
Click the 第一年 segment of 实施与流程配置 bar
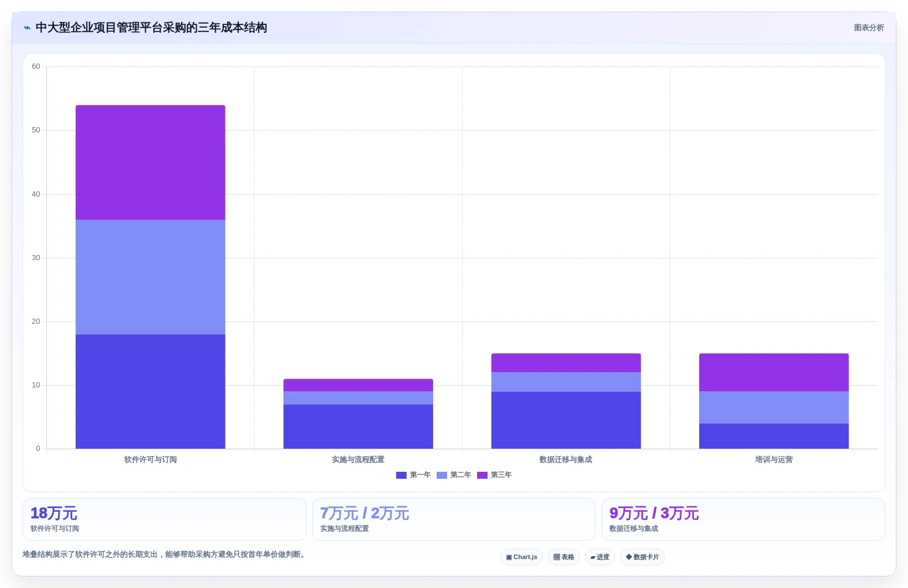point(358,427)
